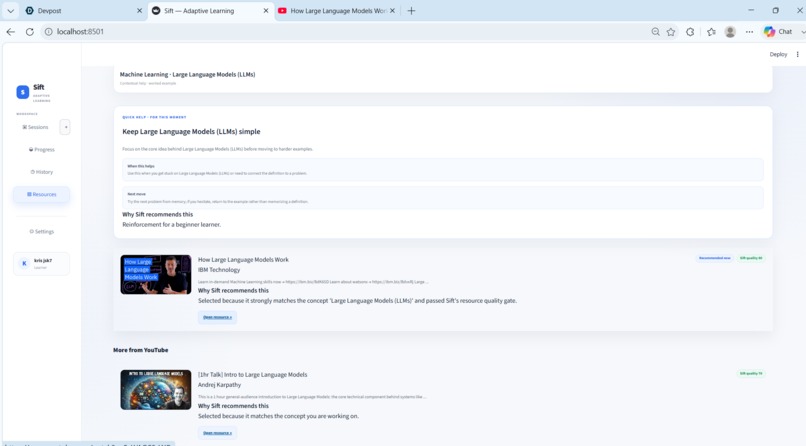Click the localhost:8501 address bar
Image resolution: width=806 pixels, height=446 pixels.
point(339,32)
